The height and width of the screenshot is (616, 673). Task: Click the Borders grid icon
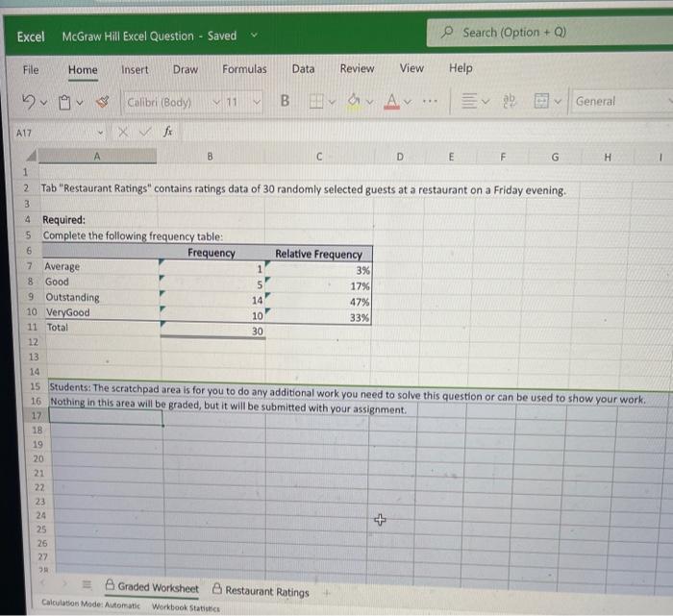point(316,101)
